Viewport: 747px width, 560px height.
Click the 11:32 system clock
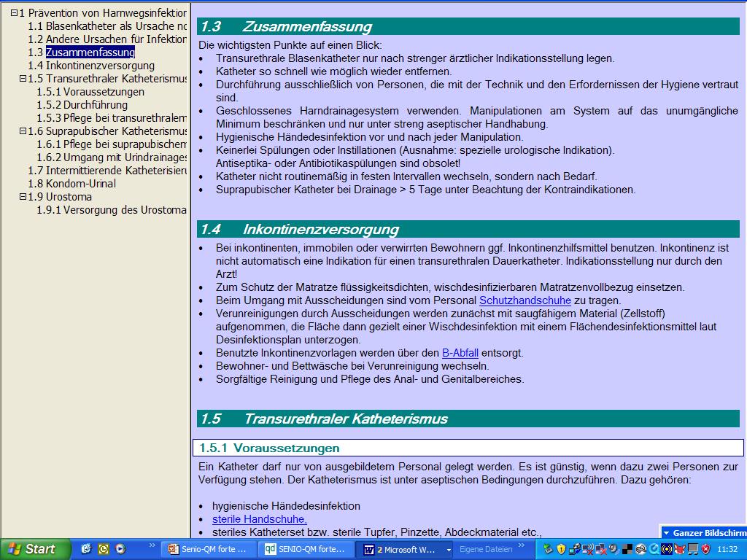(x=727, y=549)
